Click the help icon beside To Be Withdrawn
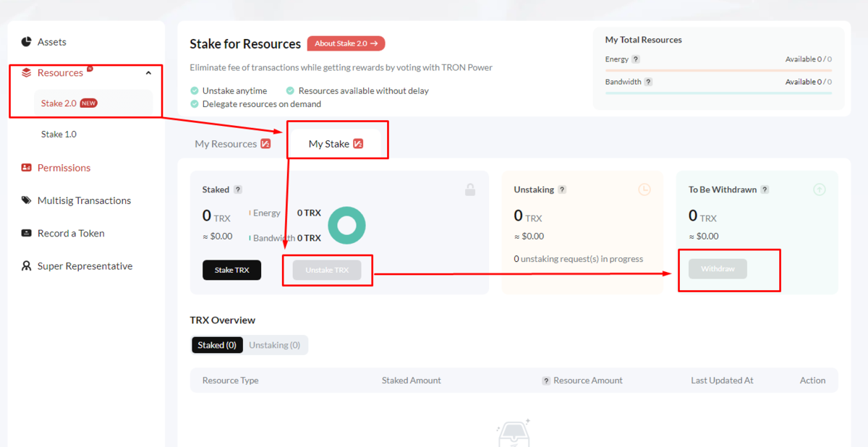This screenshot has height=447, width=868. [765, 190]
